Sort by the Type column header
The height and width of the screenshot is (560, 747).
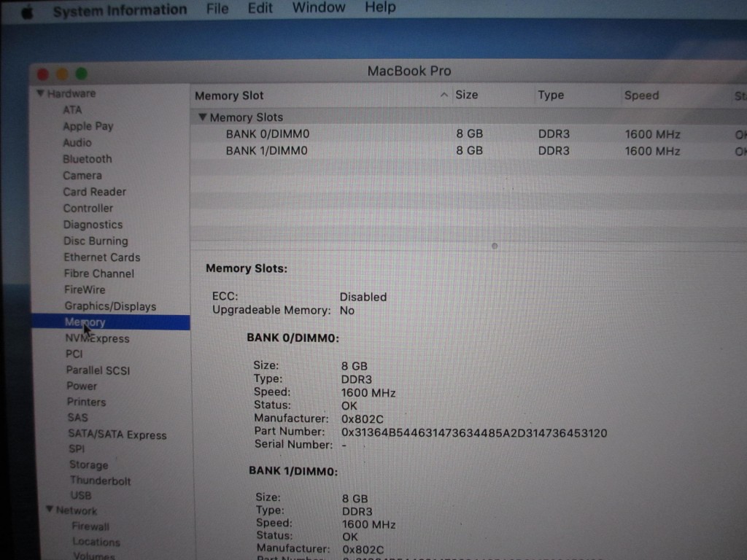pyautogui.click(x=551, y=95)
